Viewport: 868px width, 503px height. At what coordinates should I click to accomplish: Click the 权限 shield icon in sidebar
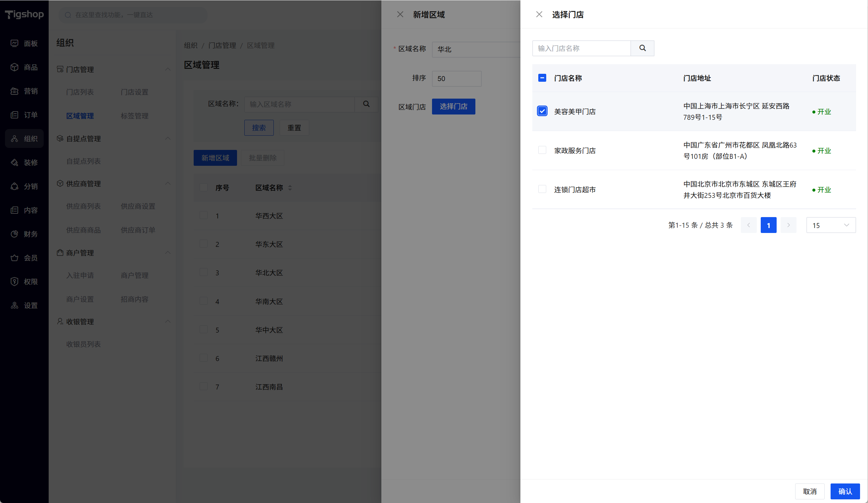(15, 281)
